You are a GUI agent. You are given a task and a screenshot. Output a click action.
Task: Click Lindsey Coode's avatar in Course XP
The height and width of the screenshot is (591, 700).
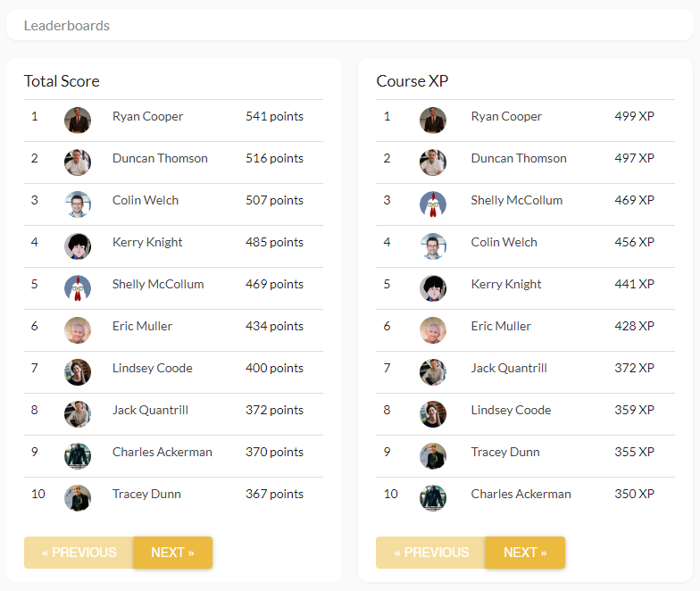(433, 414)
